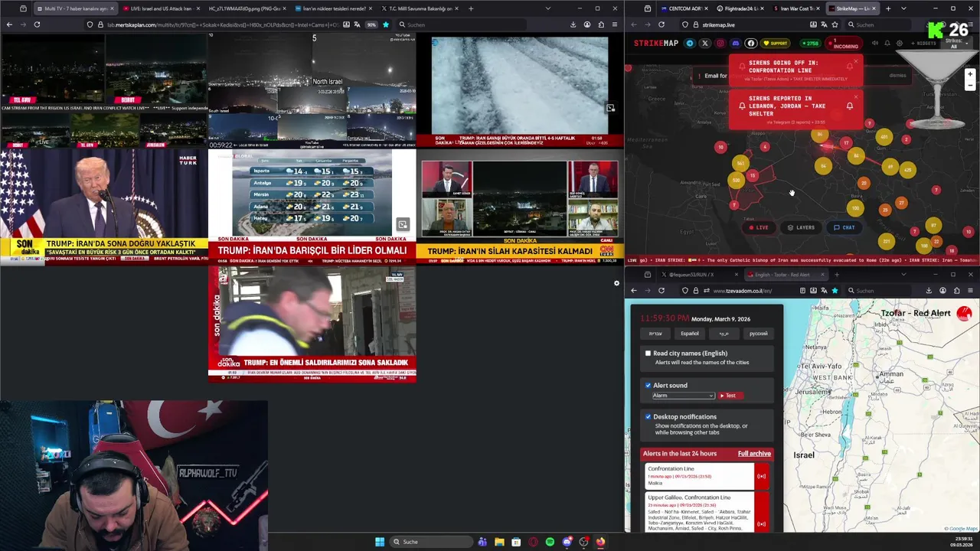Close the Lebanon, Jordan siren alert

pos(856,96)
